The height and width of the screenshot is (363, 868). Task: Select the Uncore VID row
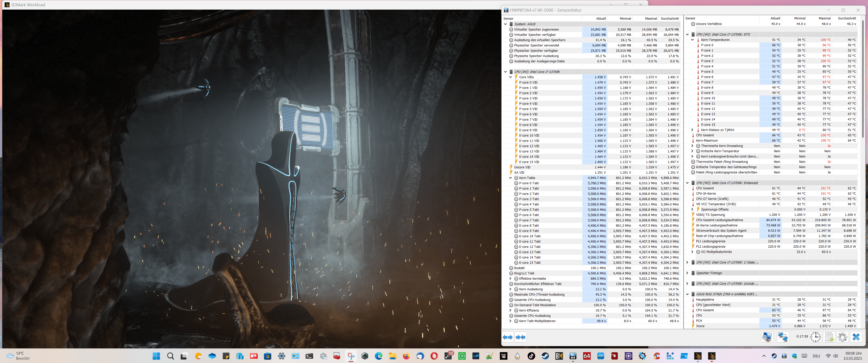click(591, 167)
